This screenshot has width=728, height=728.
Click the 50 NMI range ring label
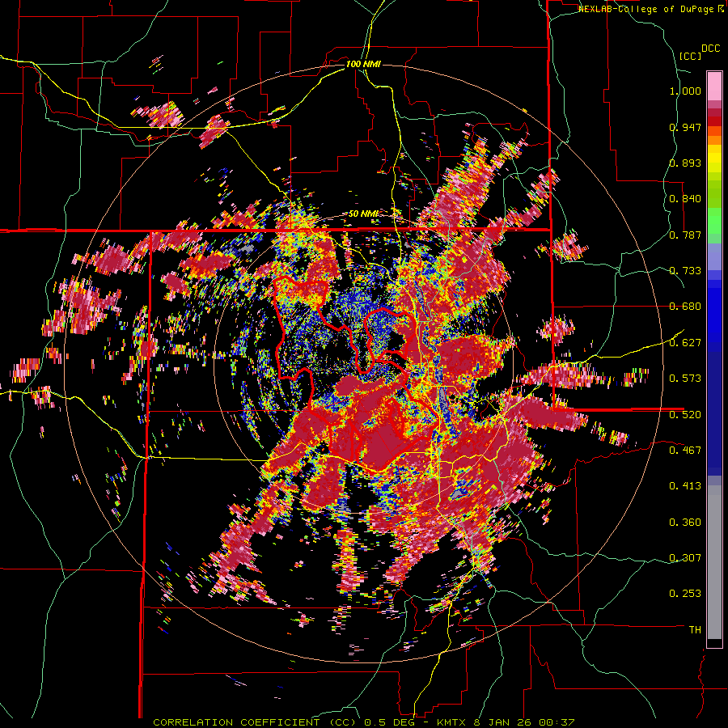click(x=363, y=214)
